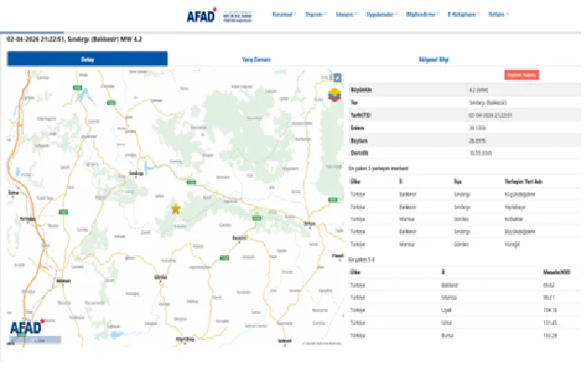Open the map layers stack icon

coord(336,94)
